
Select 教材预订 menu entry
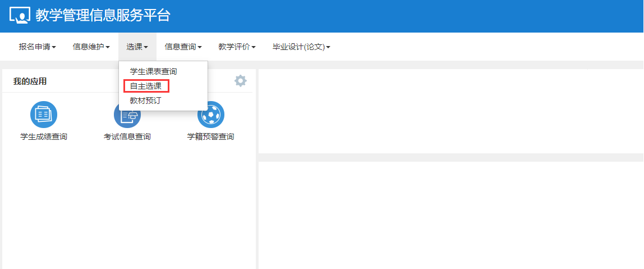[x=145, y=101]
